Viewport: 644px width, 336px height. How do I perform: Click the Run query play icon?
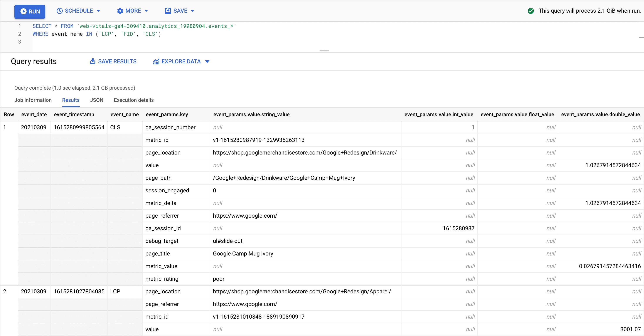coord(24,12)
